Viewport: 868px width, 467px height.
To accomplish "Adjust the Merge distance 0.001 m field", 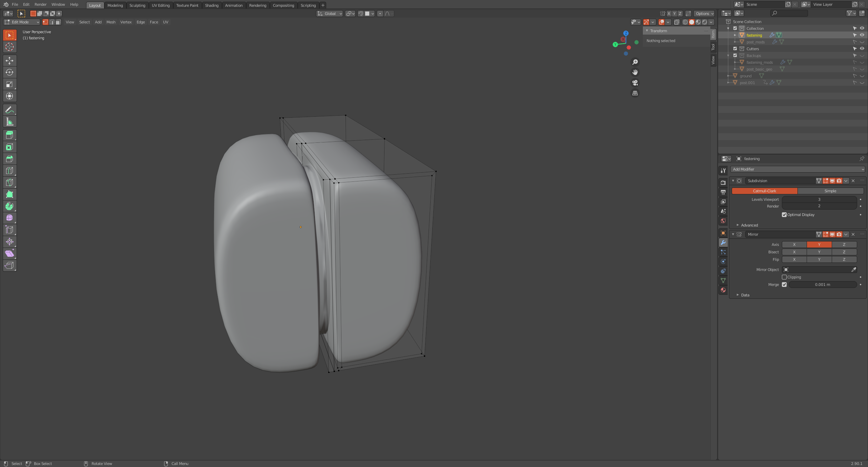I will coord(823,285).
